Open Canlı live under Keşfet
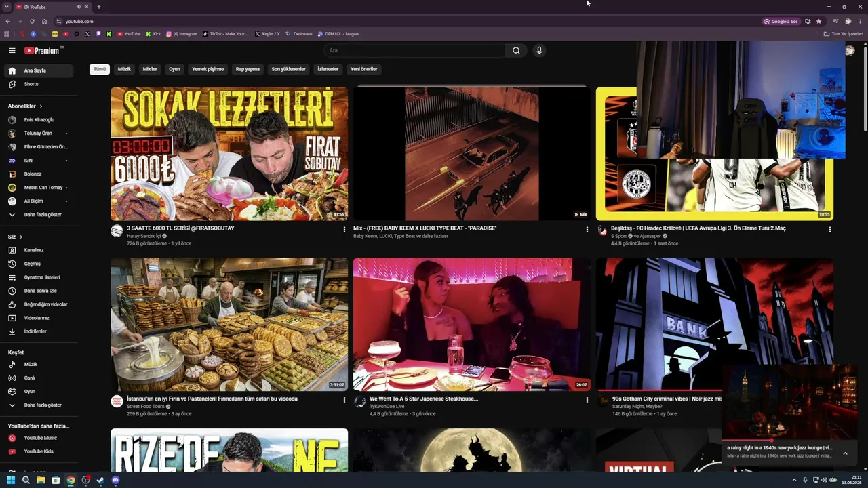The image size is (868, 488). (38, 378)
